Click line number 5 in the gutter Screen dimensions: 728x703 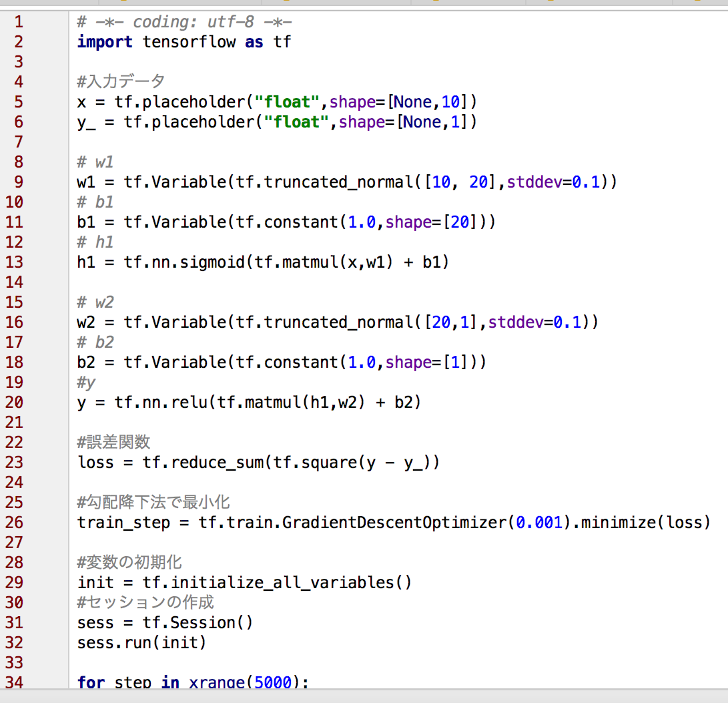19,101
